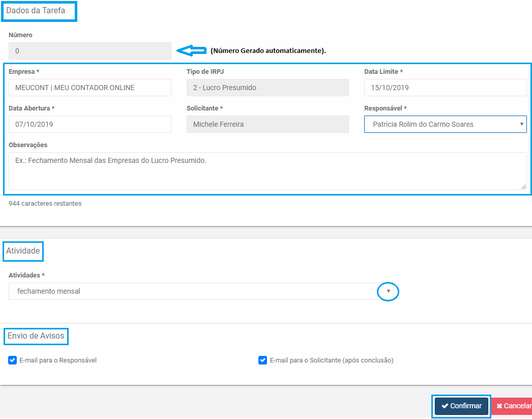This screenshot has height=419, width=532.
Task: Click the Confirmar button
Action: click(461, 406)
